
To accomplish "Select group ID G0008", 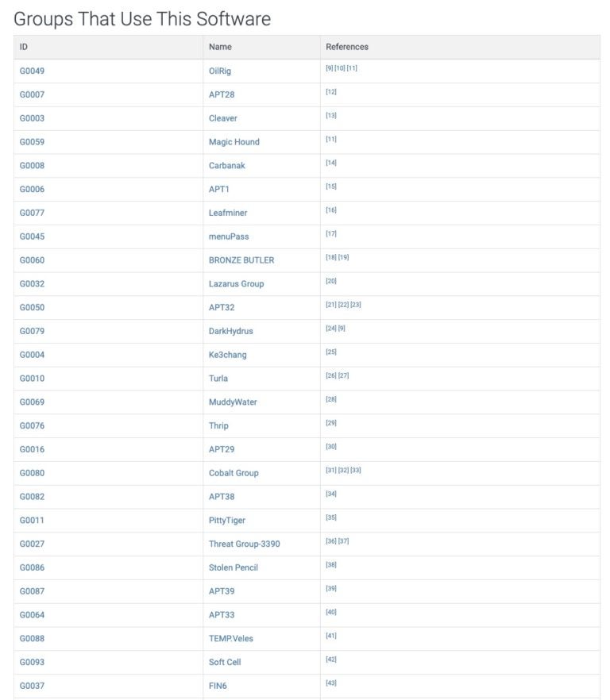I will click(32, 166).
